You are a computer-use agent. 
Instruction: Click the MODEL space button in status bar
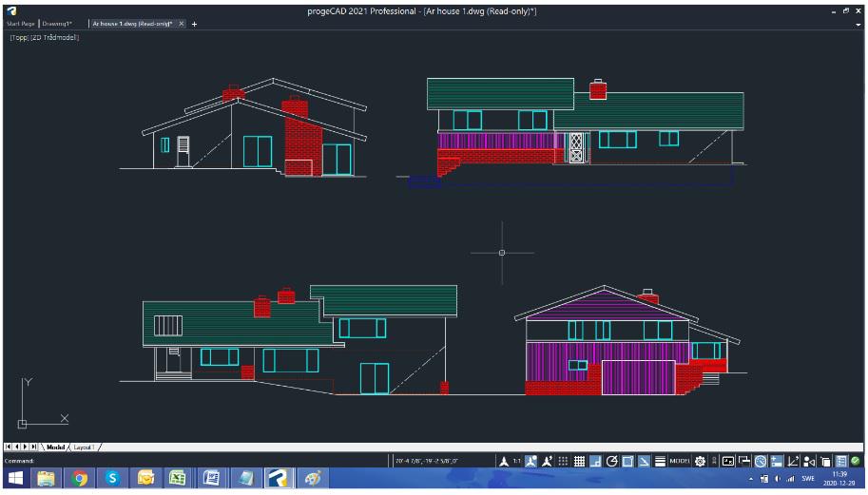pos(680,461)
